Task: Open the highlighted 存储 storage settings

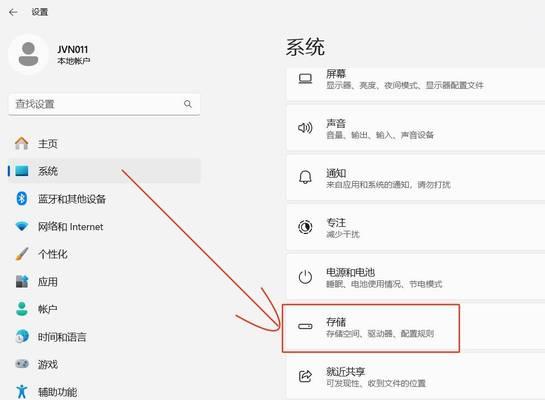Action: (371, 328)
